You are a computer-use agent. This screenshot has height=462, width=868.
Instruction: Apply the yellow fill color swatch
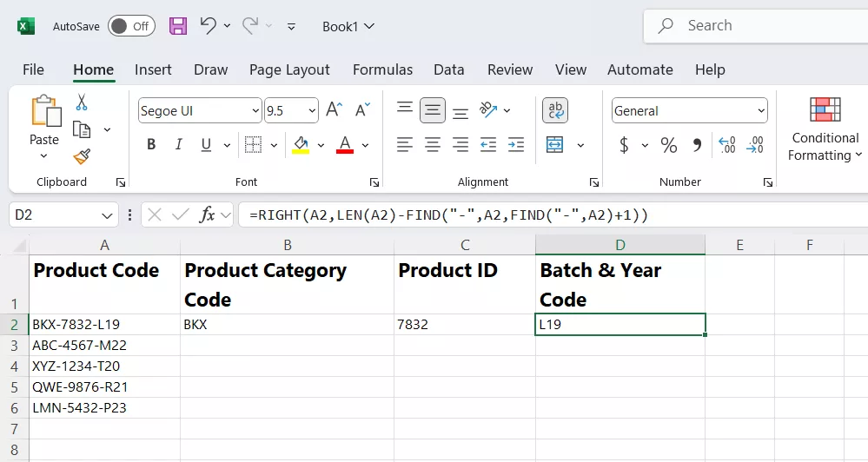tap(301, 145)
